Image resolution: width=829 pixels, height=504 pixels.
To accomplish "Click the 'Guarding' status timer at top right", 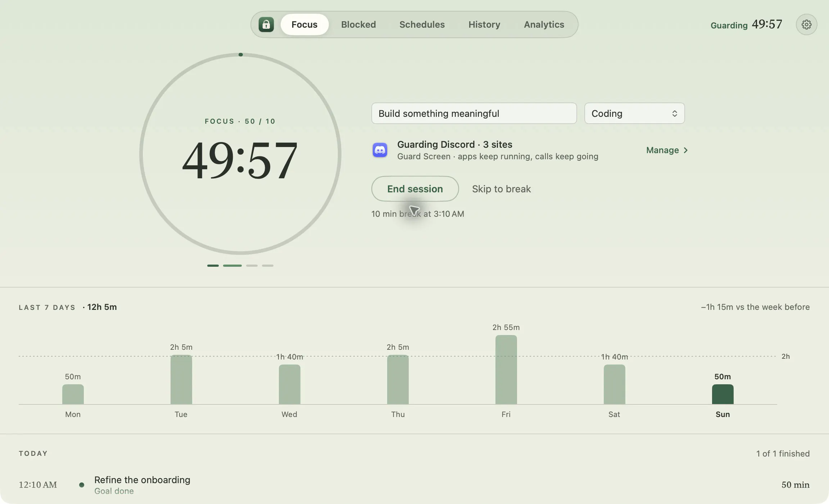I will [x=746, y=24].
